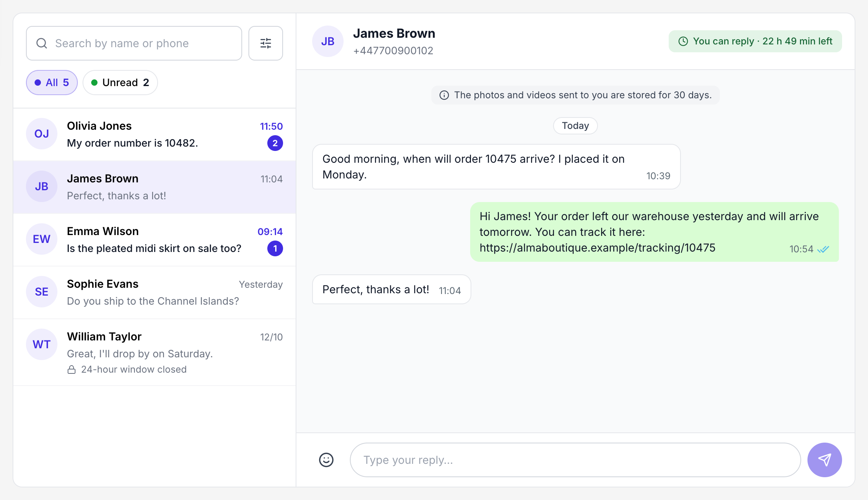Select the All 5 filter tab
Image resolution: width=868 pixels, height=500 pixels.
point(52,83)
